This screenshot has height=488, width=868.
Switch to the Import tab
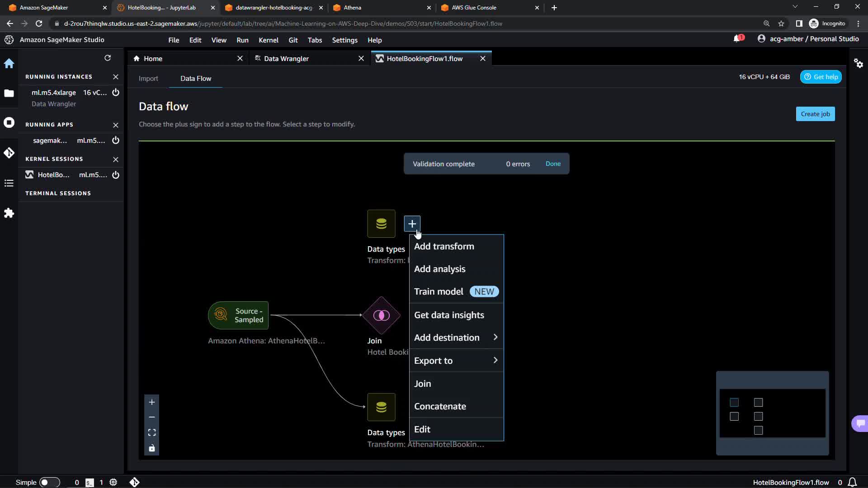148,79
